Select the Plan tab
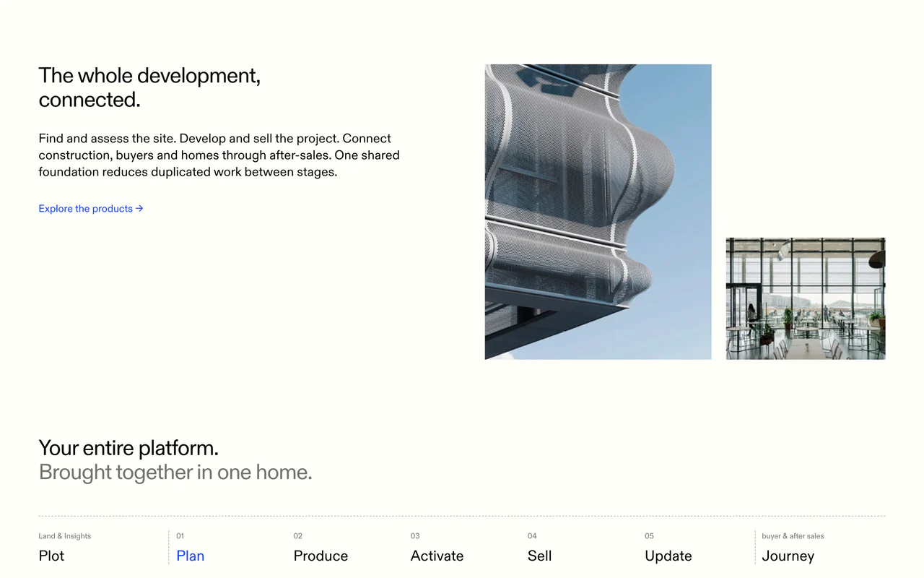This screenshot has height=578, width=924. coord(191,556)
